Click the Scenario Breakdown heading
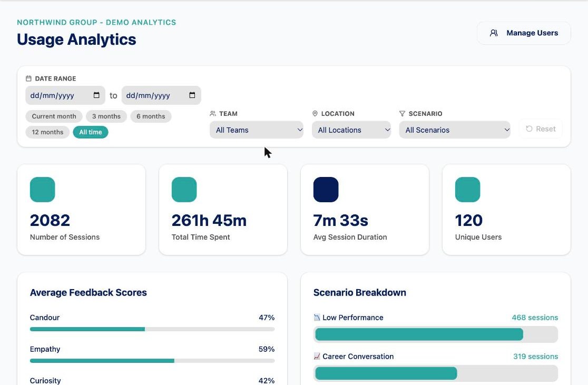The height and width of the screenshot is (385, 588). pos(360,292)
